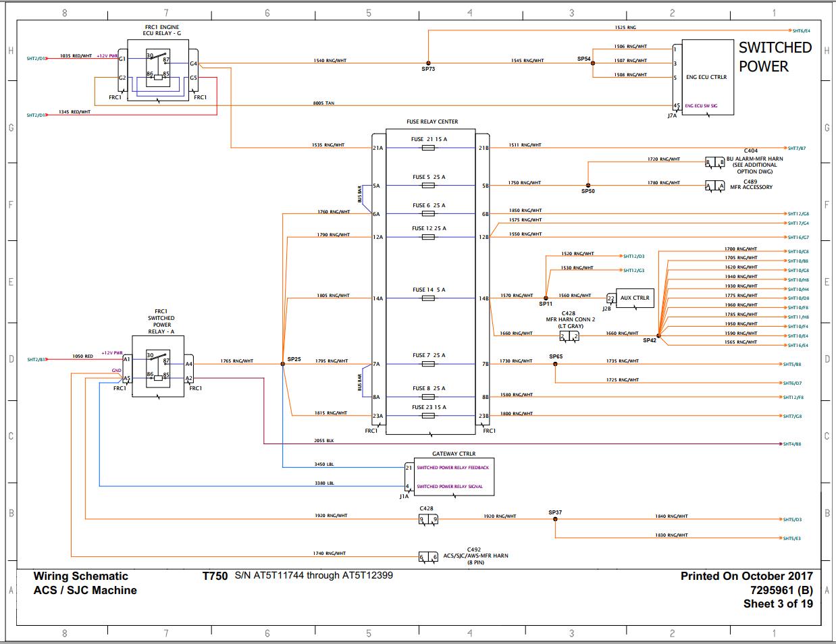
Task: Select the AUX CTRLR box
Action: (635, 298)
